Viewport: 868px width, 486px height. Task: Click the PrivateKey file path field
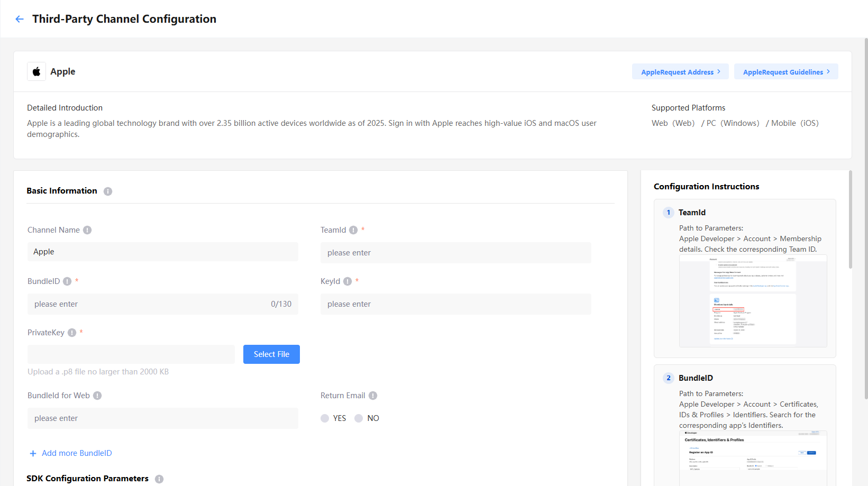click(131, 354)
